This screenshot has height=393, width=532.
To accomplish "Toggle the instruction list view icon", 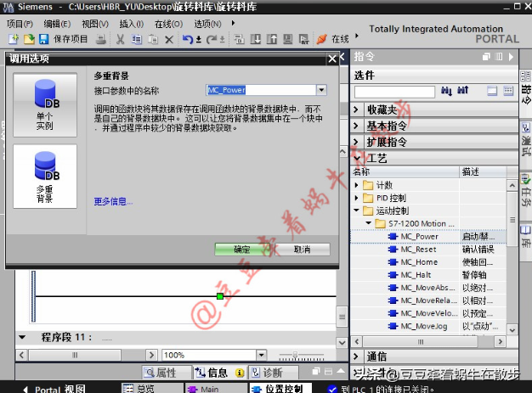I will tap(492, 91).
